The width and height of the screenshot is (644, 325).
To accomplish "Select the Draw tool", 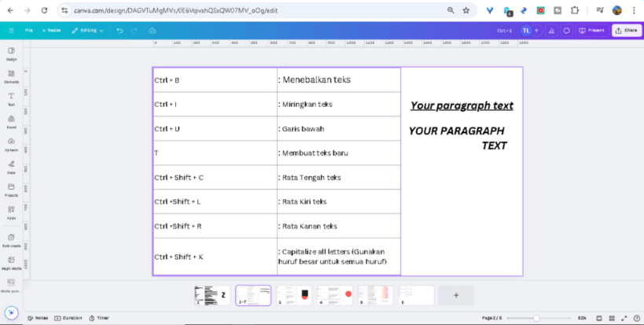I will point(11,167).
